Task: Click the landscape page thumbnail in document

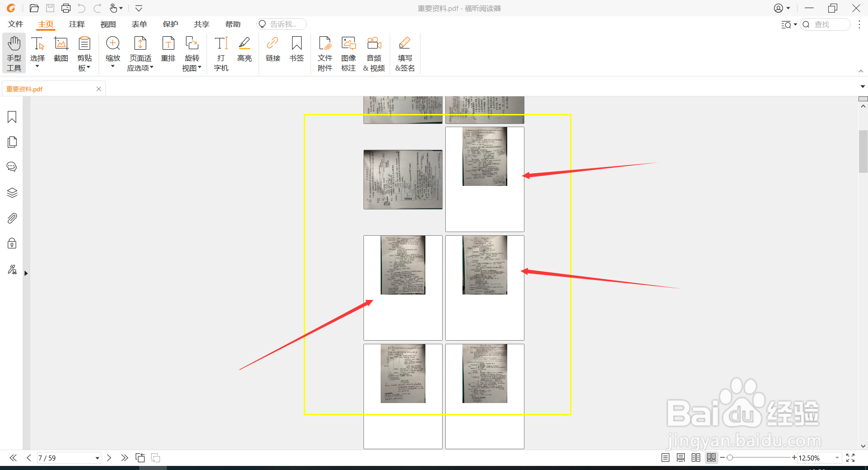Action: click(x=403, y=180)
